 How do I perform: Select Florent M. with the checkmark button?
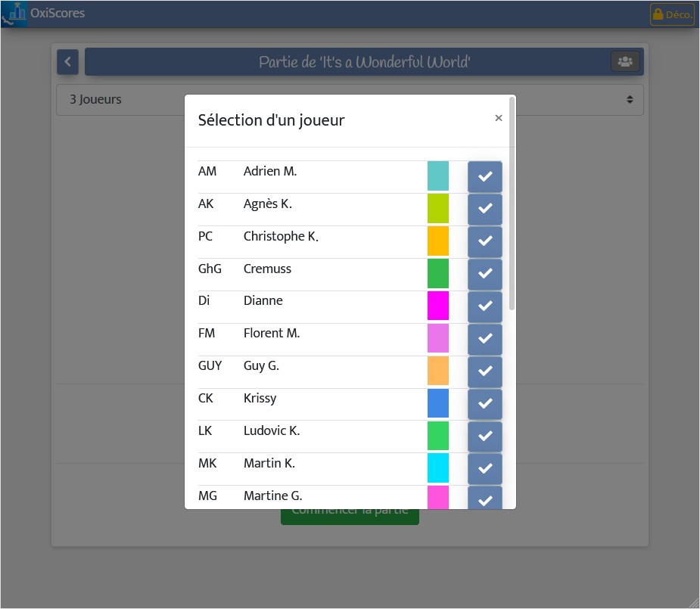[485, 339]
